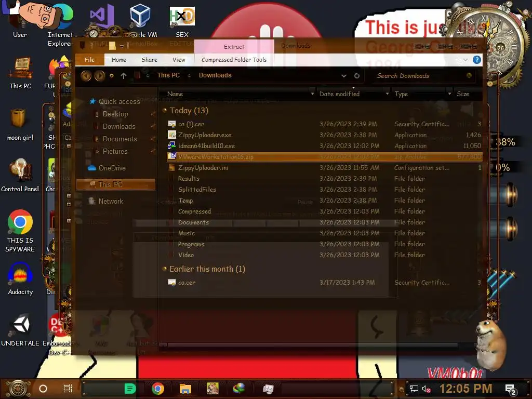This screenshot has width=532, height=399.
Task: Select the SplittedFiles folder
Action: point(324,189)
